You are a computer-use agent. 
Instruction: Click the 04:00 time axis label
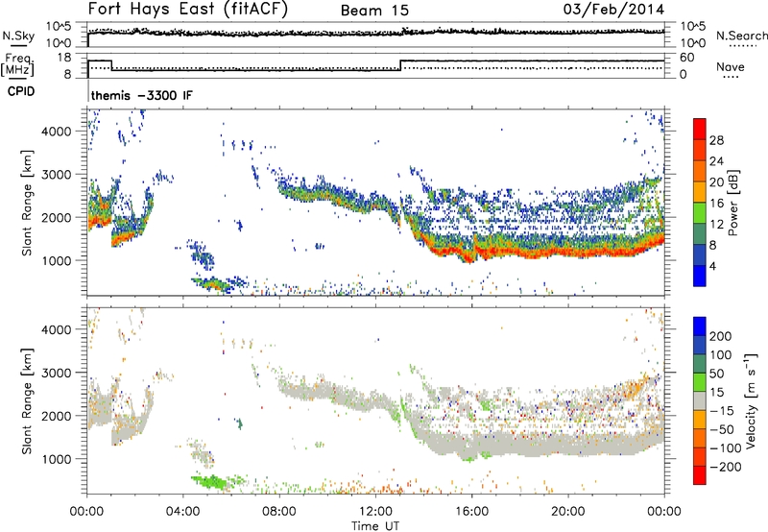pos(183,512)
